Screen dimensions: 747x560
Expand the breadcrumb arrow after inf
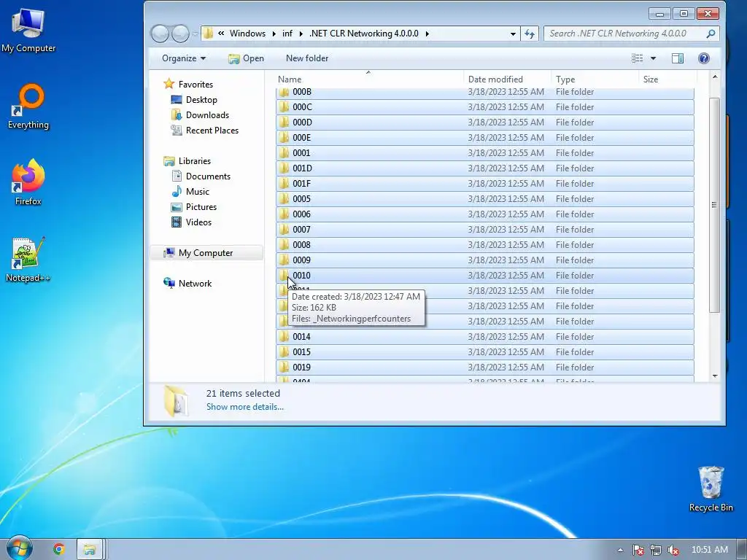pyautogui.click(x=301, y=34)
